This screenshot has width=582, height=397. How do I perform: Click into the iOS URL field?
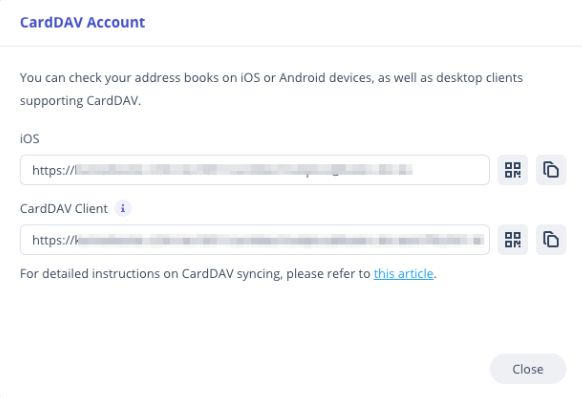point(255,170)
